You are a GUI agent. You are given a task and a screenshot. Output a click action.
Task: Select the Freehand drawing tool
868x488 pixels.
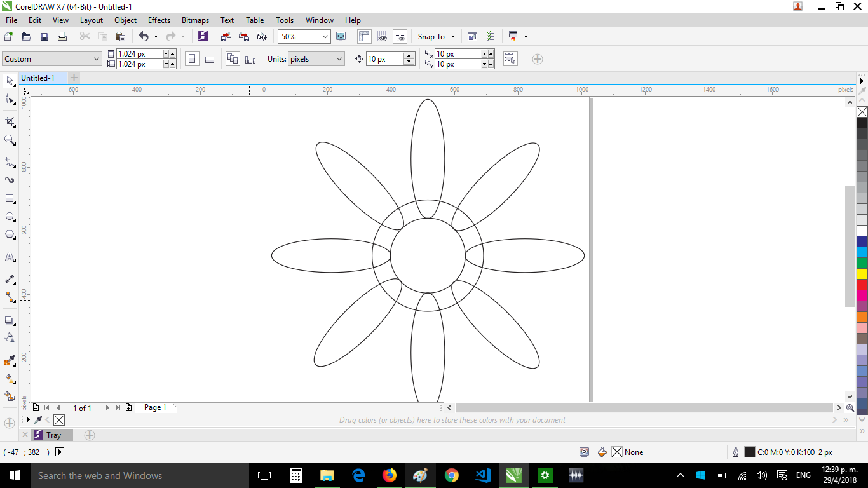10,163
